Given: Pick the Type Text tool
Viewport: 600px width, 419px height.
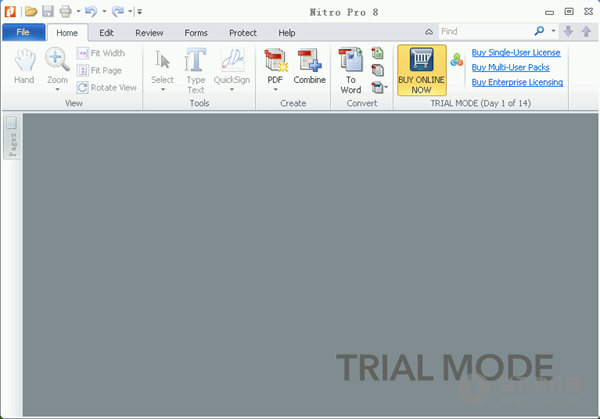Looking at the screenshot, I should click(196, 71).
